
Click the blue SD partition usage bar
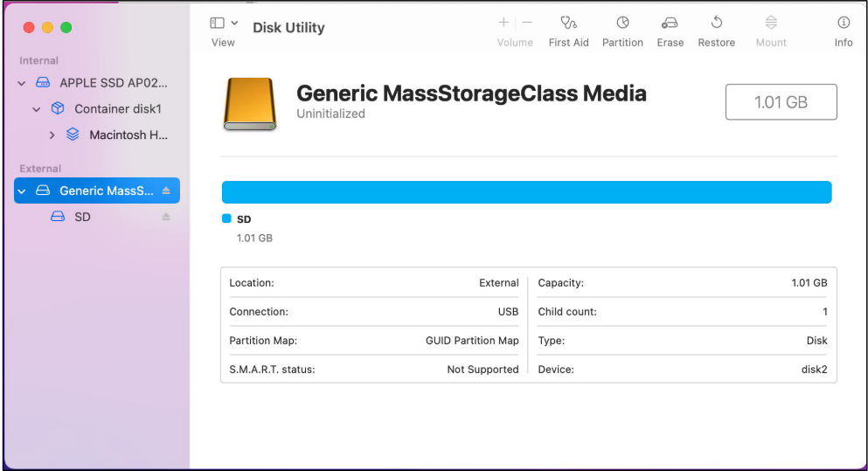[x=526, y=192]
